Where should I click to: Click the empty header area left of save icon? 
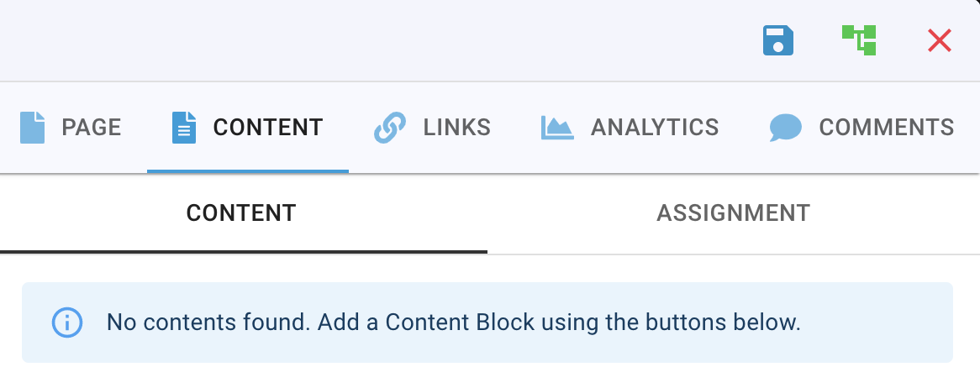(x=378, y=40)
